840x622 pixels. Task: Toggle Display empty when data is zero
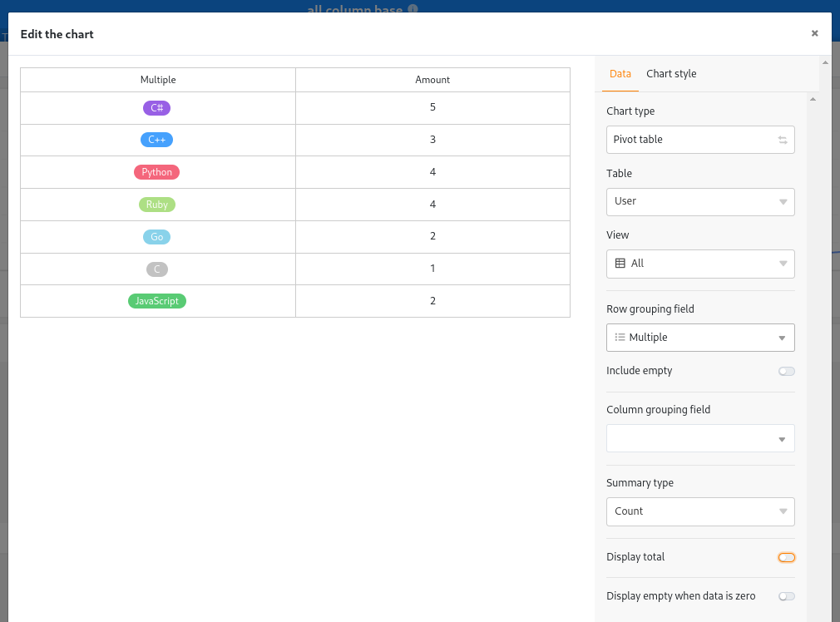pyautogui.click(x=787, y=596)
